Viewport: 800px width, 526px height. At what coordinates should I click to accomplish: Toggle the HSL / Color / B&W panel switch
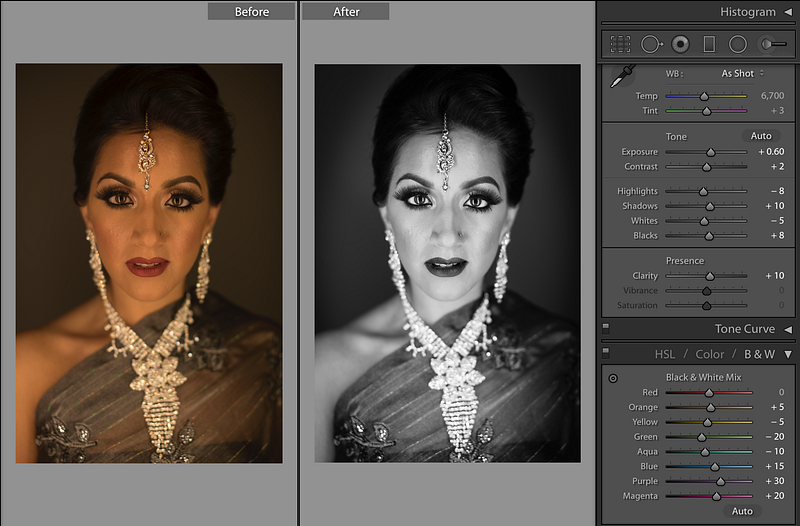[x=606, y=353]
